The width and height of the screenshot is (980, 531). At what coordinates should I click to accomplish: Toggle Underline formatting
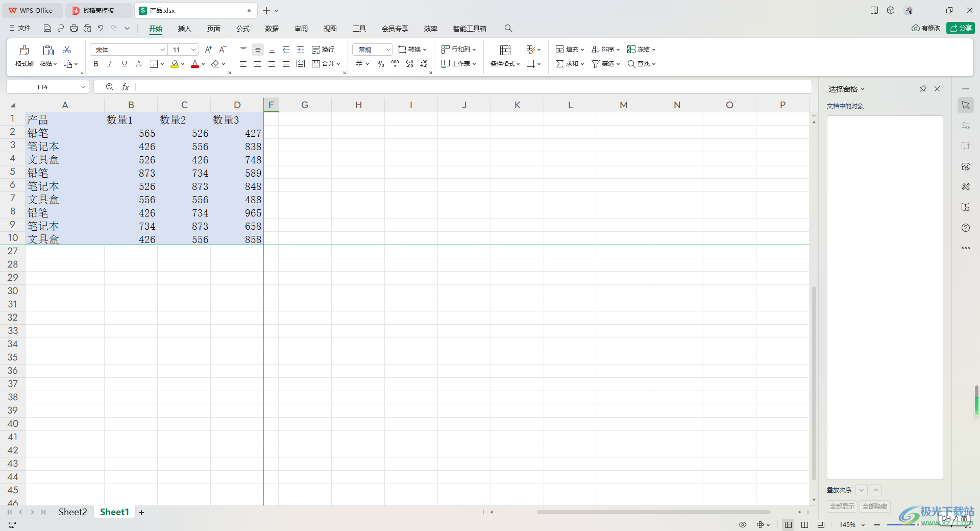pyautogui.click(x=124, y=64)
